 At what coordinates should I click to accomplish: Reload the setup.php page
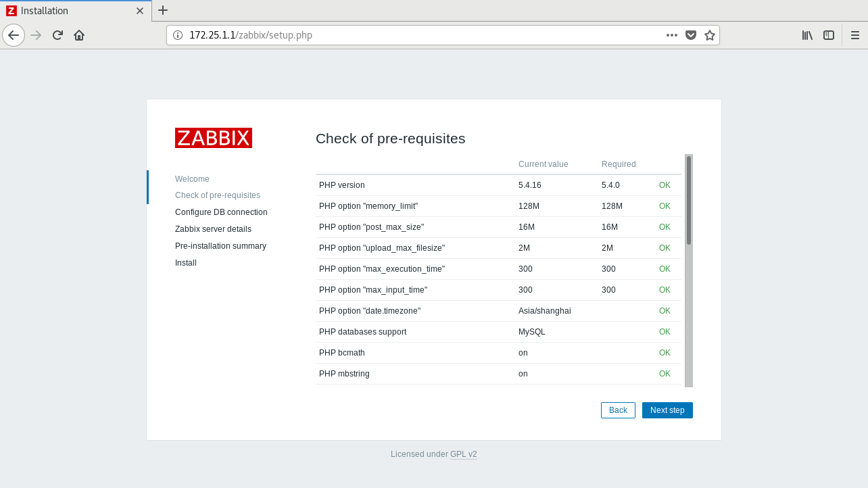[x=57, y=35]
